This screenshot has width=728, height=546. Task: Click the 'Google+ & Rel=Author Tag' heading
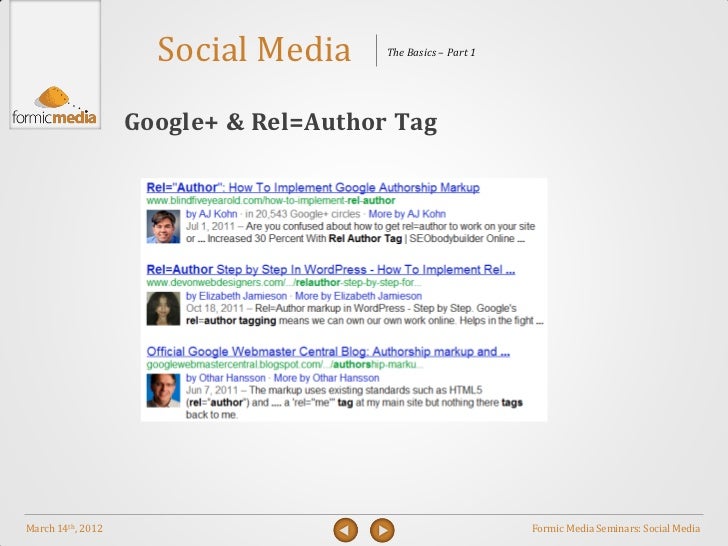tap(281, 123)
